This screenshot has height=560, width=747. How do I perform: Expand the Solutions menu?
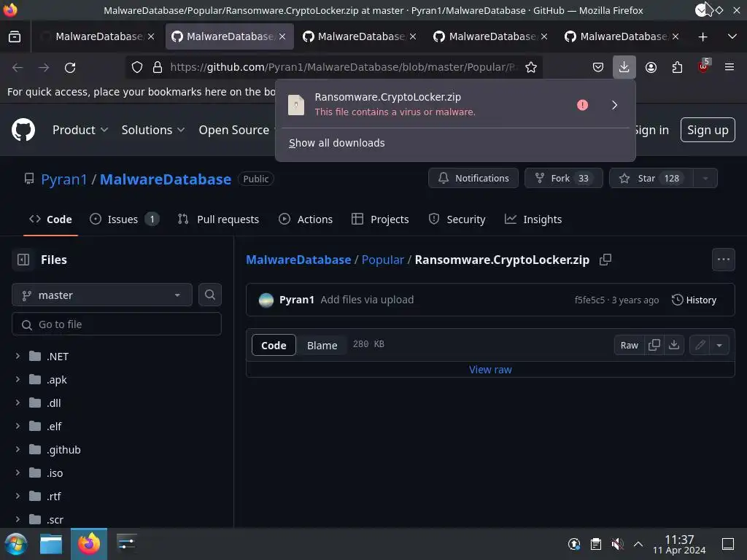click(x=153, y=130)
